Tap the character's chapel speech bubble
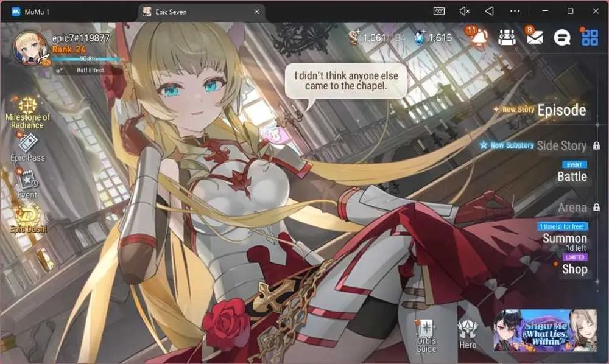The image size is (609, 364). point(346,81)
